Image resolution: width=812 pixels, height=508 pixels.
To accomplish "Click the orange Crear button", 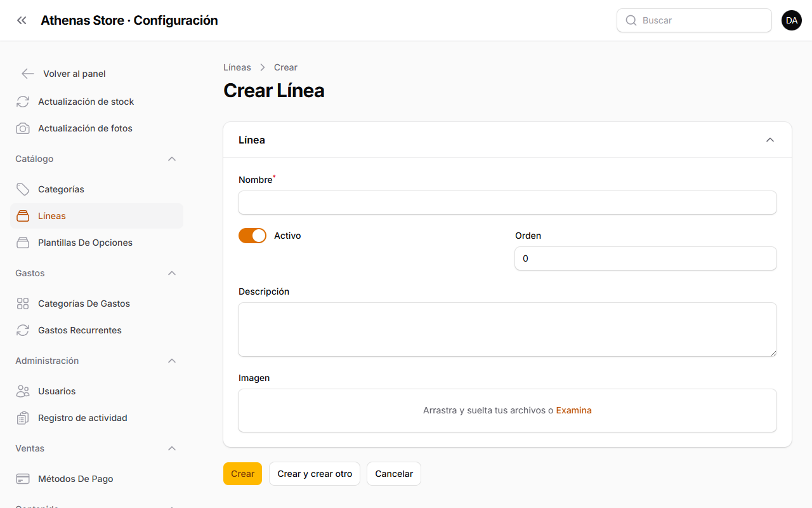I will click(242, 474).
